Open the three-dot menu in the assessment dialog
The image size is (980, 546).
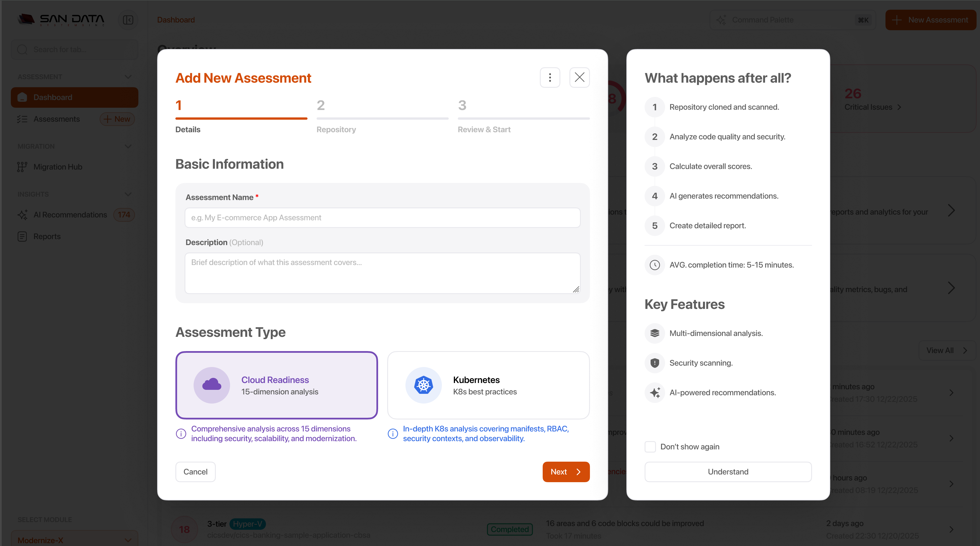tap(550, 77)
